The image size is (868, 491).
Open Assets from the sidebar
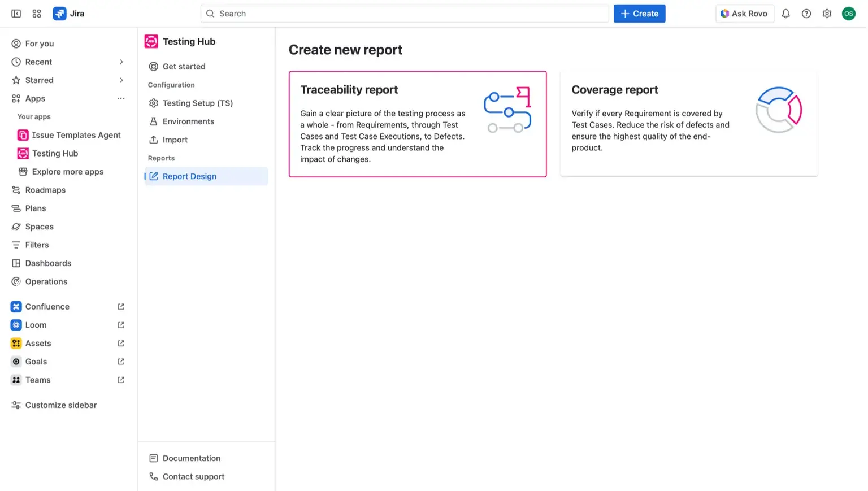(38, 343)
